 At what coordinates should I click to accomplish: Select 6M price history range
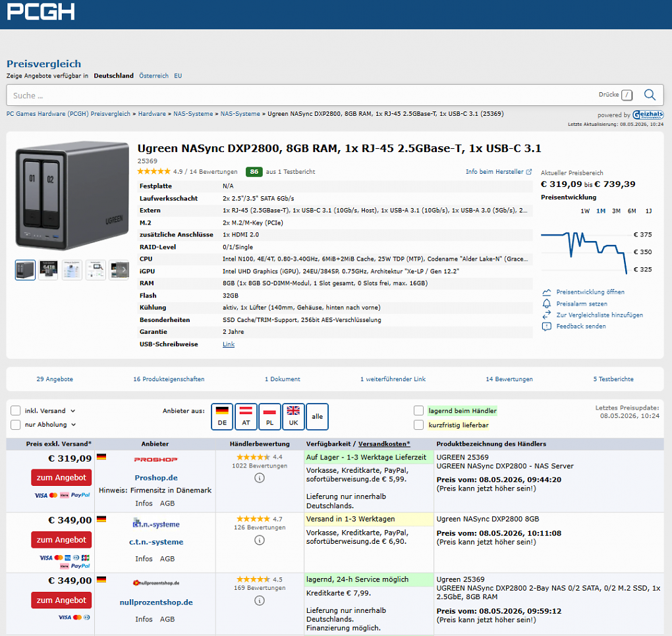(632, 211)
